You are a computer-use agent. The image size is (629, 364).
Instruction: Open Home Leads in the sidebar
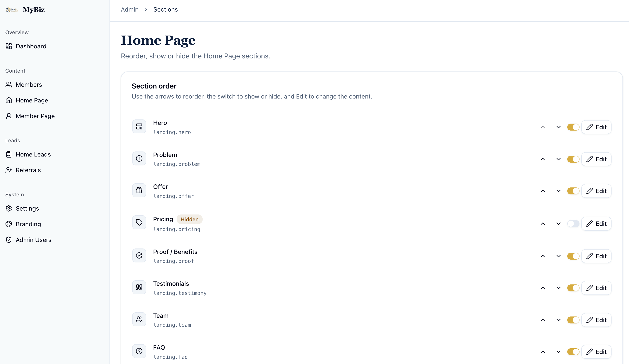click(x=28, y=155)
